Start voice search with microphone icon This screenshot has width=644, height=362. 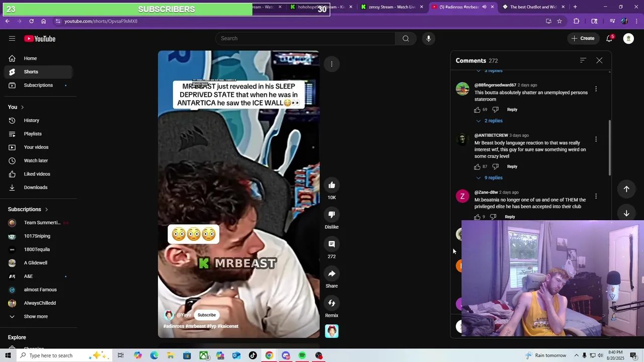click(428, 38)
